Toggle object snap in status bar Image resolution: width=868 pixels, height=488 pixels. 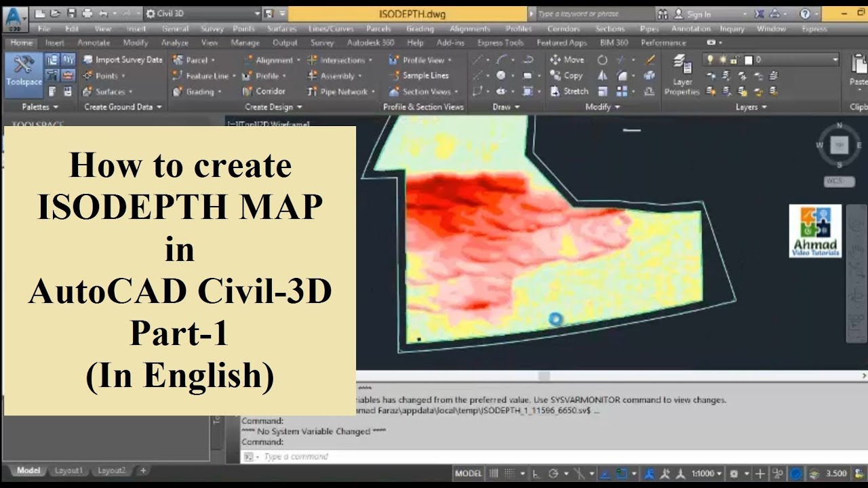tap(623, 473)
